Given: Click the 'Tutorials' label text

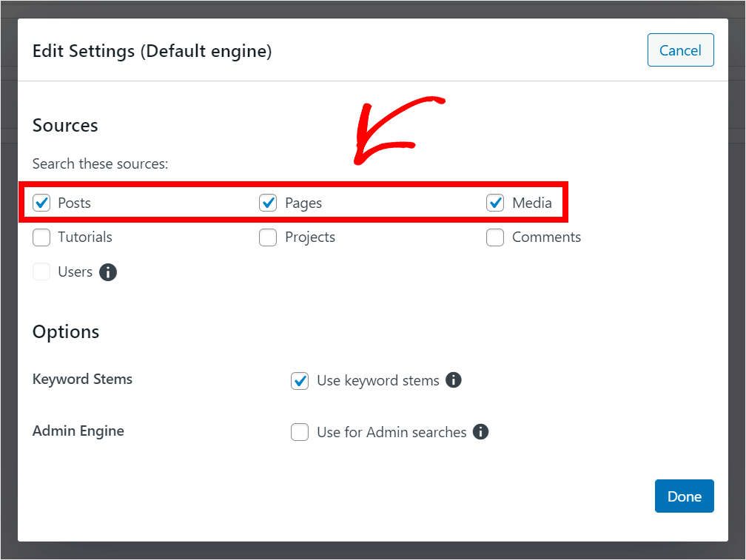Looking at the screenshot, I should [85, 237].
